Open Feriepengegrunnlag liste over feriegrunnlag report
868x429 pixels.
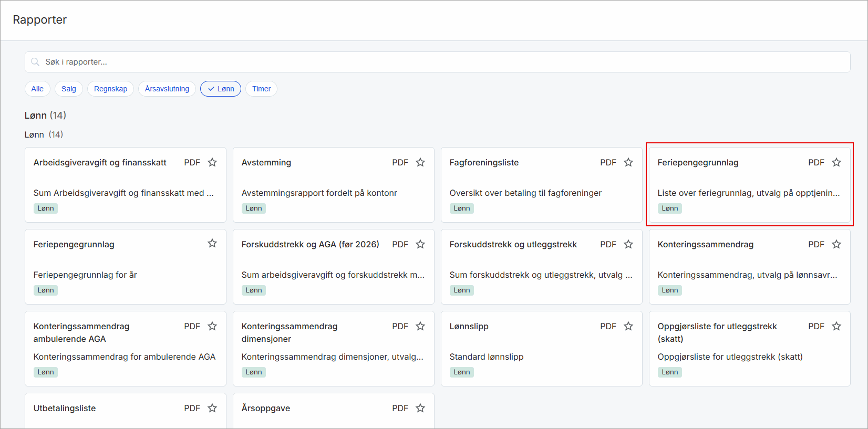pyautogui.click(x=750, y=185)
